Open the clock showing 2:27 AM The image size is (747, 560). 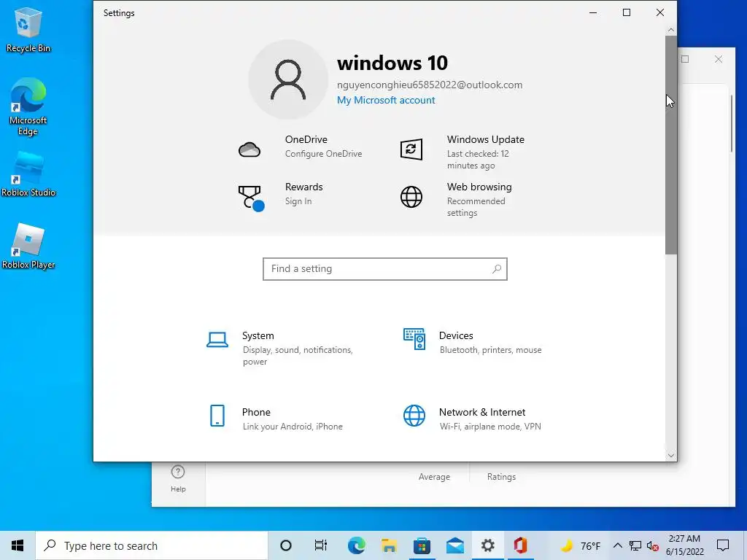[684, 545]
